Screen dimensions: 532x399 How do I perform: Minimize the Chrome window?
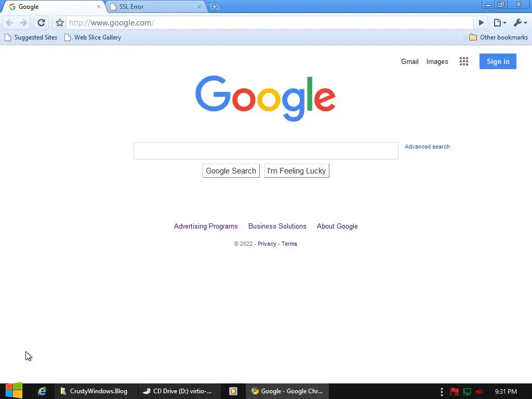tap(488, 5)
